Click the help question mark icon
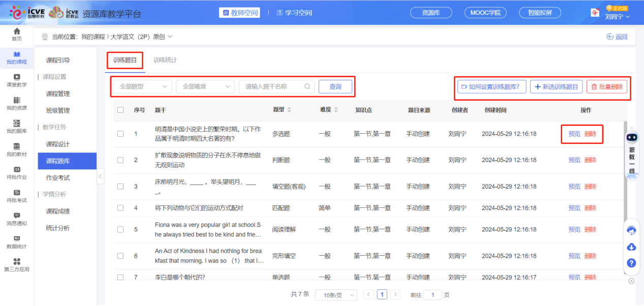 631,263
